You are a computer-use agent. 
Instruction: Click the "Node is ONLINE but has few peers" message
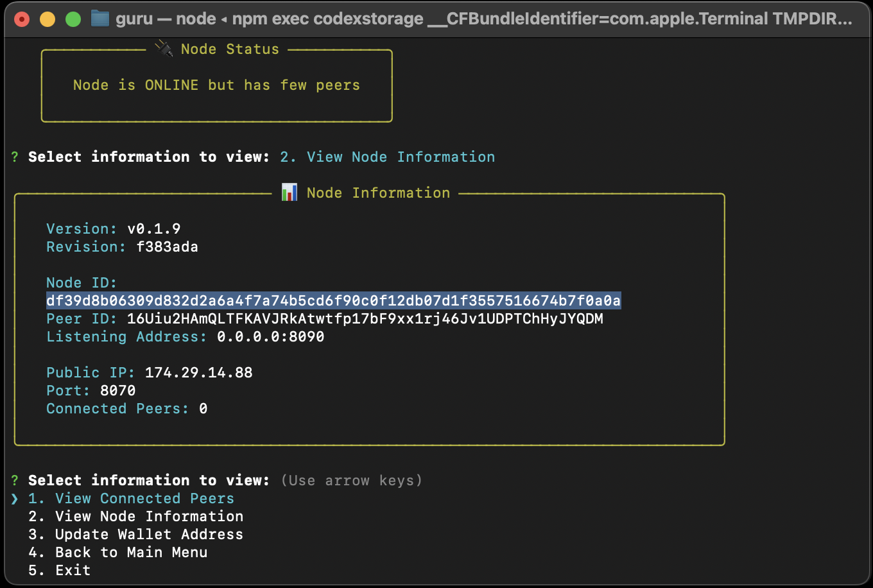tap(216, 85)
